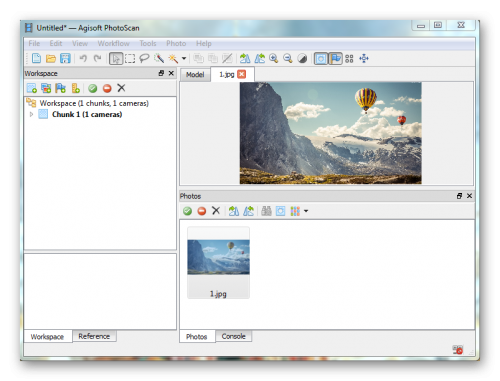Choose the freeform lasso selection tool

click(144, 59)
